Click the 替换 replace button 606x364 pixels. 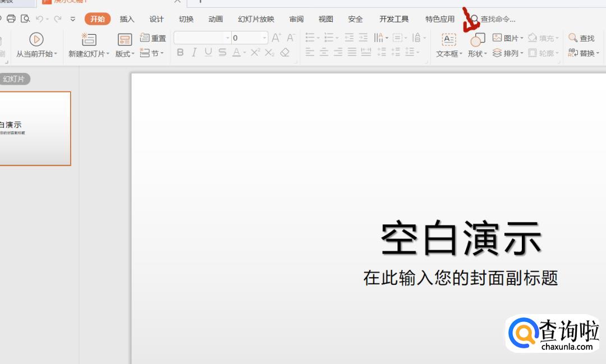click(x=584, y=53)
